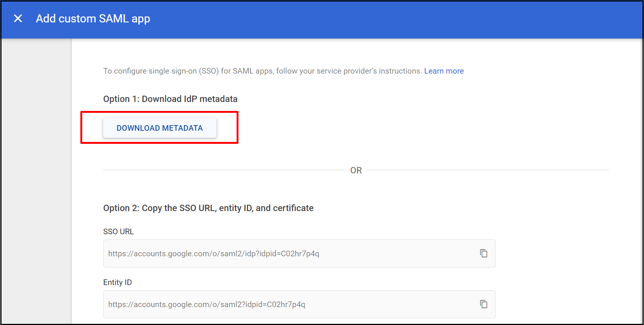Copy the SSO URL with its copy icon

point(484,253)
